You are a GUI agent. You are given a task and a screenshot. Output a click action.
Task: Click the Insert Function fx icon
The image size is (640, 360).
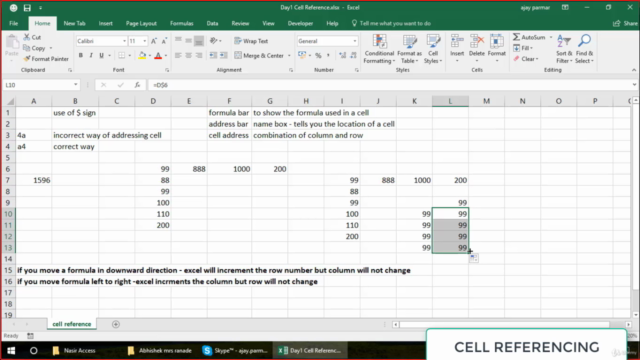click(138, 85)
